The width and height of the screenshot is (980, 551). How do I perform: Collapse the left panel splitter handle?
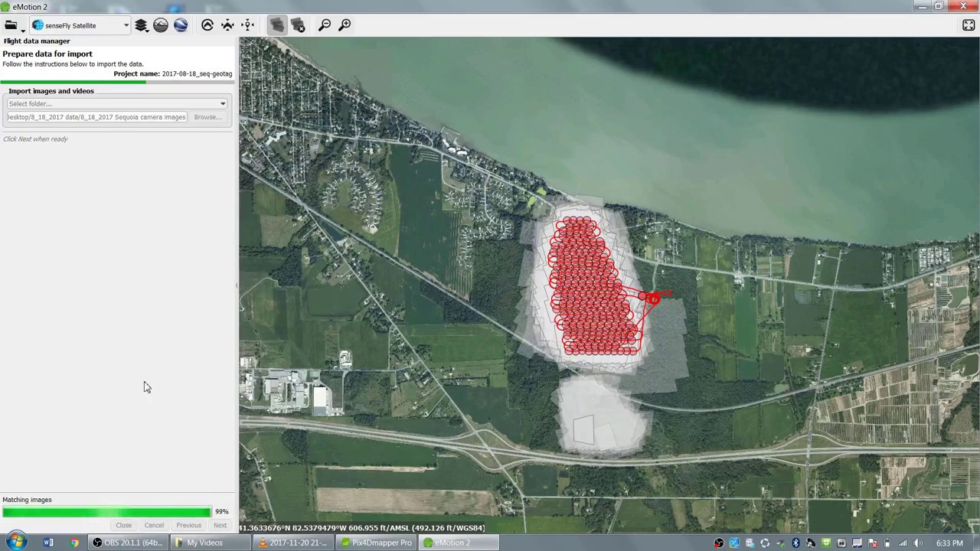pyautogui.click(x=237, y=285)
